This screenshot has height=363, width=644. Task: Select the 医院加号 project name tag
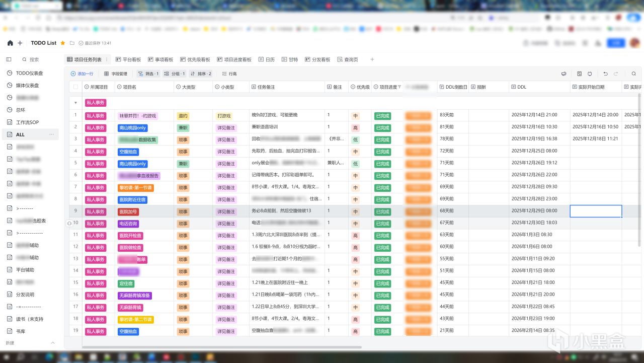pos(128,211)
